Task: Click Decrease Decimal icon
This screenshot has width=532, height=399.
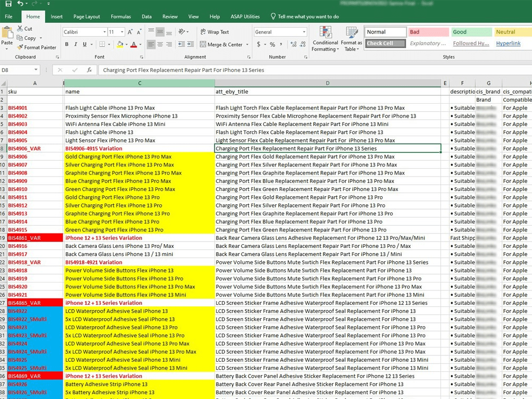Action: (303, 45)
